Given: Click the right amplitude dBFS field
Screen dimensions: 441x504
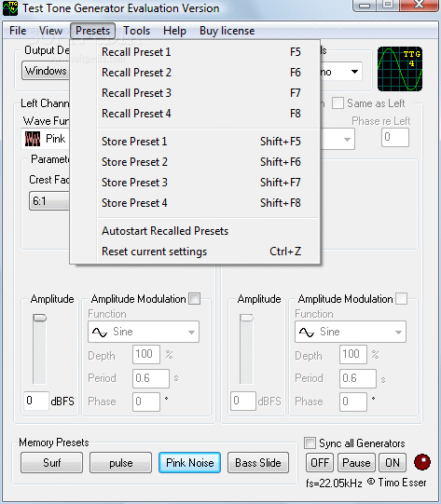Looking at the screenshot, I should coord(243,401).
